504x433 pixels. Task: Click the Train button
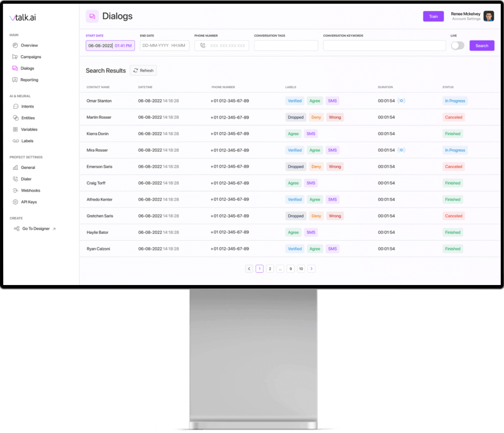coord(433,16)
